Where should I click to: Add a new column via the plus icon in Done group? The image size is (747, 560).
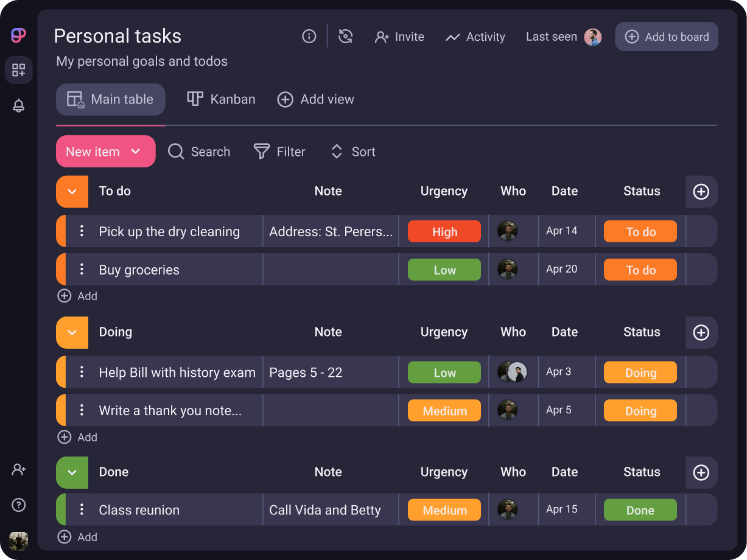[x=701, y=473]
